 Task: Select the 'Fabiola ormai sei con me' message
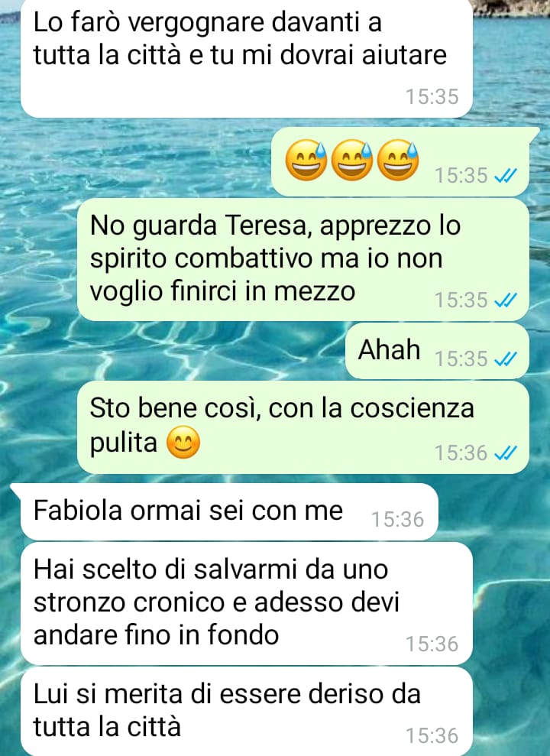[229, 511]
